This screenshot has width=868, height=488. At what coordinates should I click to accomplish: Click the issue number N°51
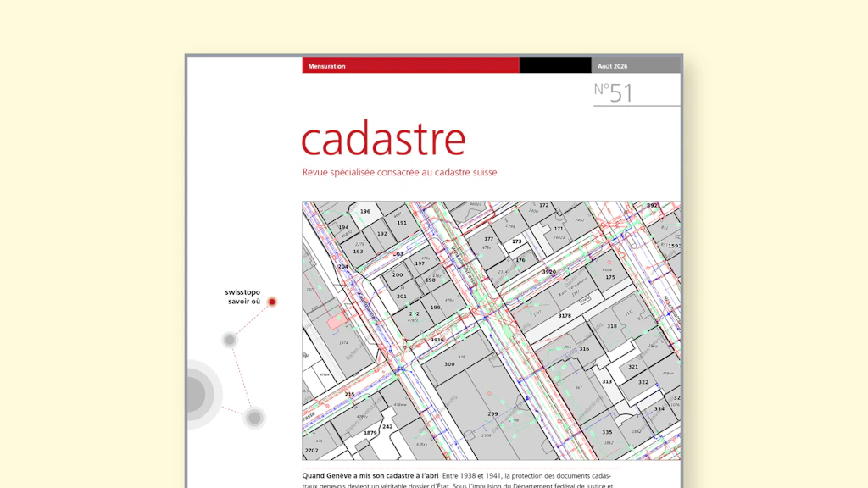(x=614, y=92)
